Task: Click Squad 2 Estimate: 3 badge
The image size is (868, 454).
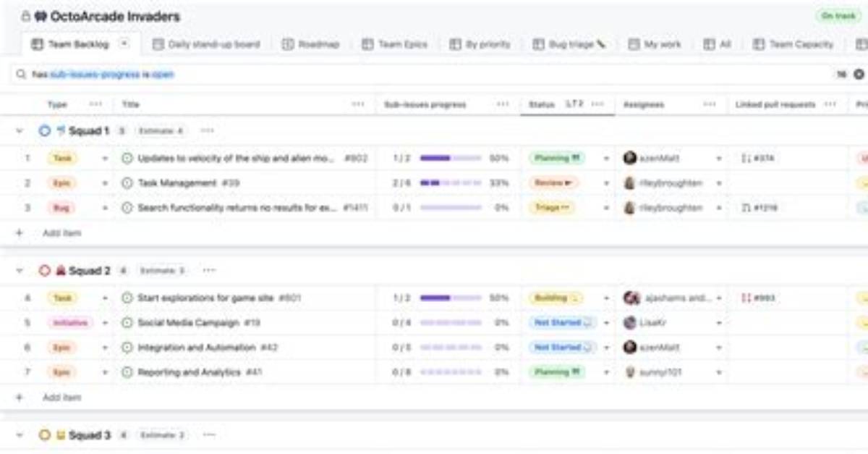Action: [x=162, y=271]
